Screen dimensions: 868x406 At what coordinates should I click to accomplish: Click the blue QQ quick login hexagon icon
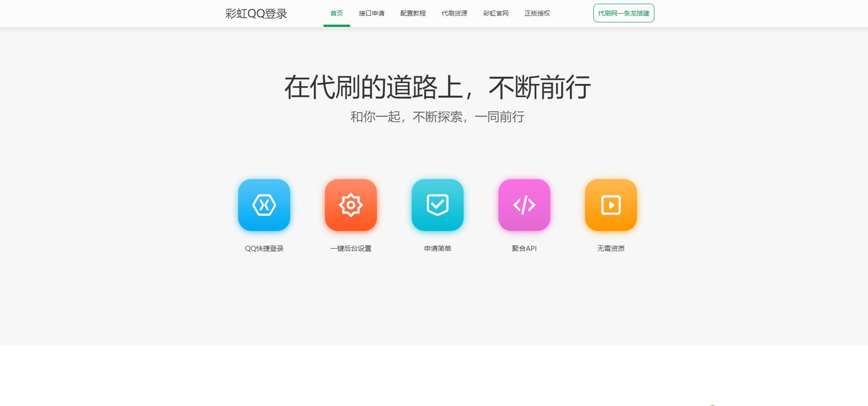pos(264,205)
